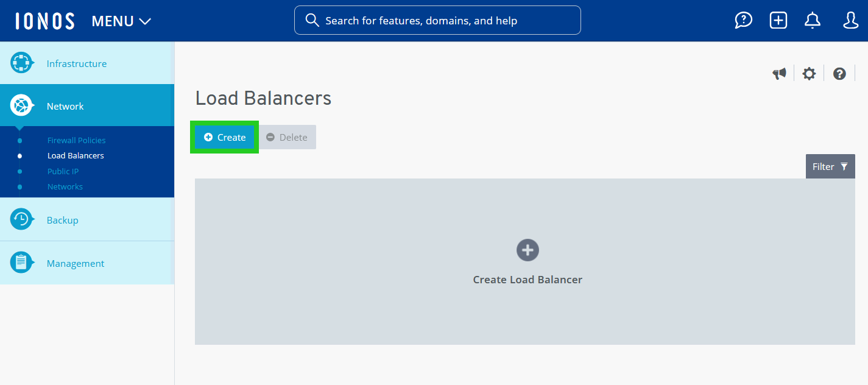Click the Backup sidebar icon

pyautogui.click(x=22, y=219)
